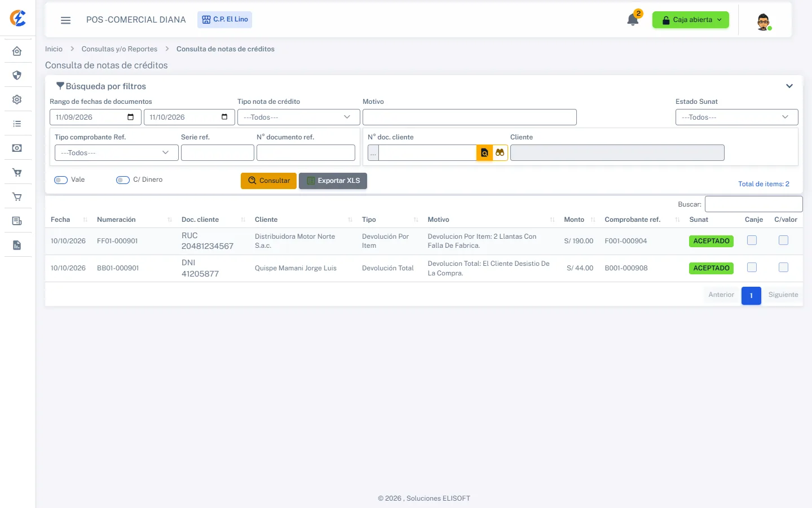
Task: Click the Exportar XLS button
Action: (333, 181)
